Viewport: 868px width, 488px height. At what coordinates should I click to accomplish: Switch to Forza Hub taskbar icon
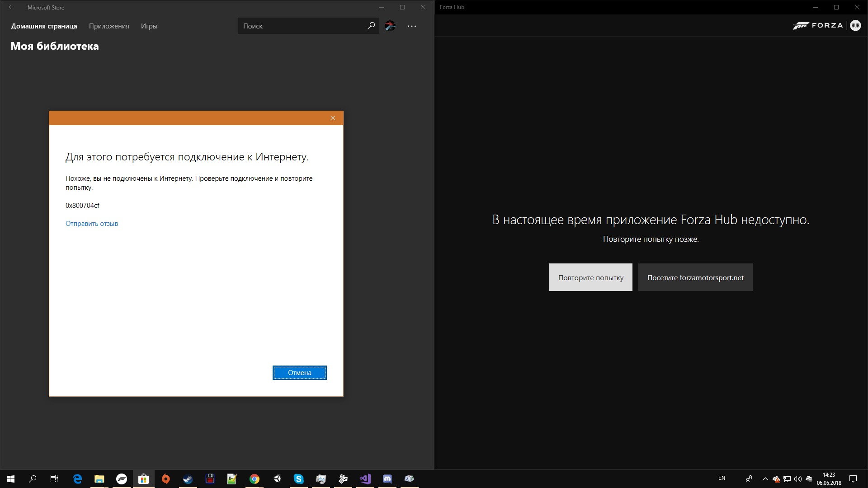coord(122,479)
